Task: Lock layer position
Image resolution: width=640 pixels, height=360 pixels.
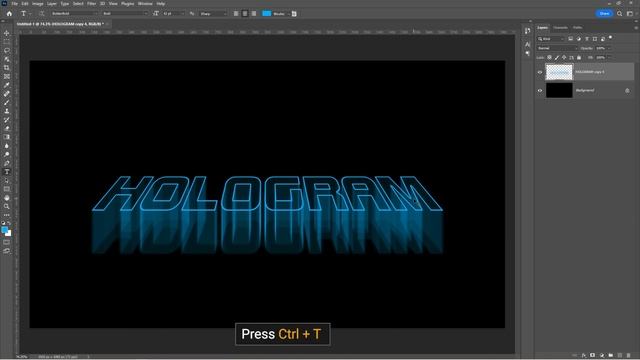Action: pos(564,58)
